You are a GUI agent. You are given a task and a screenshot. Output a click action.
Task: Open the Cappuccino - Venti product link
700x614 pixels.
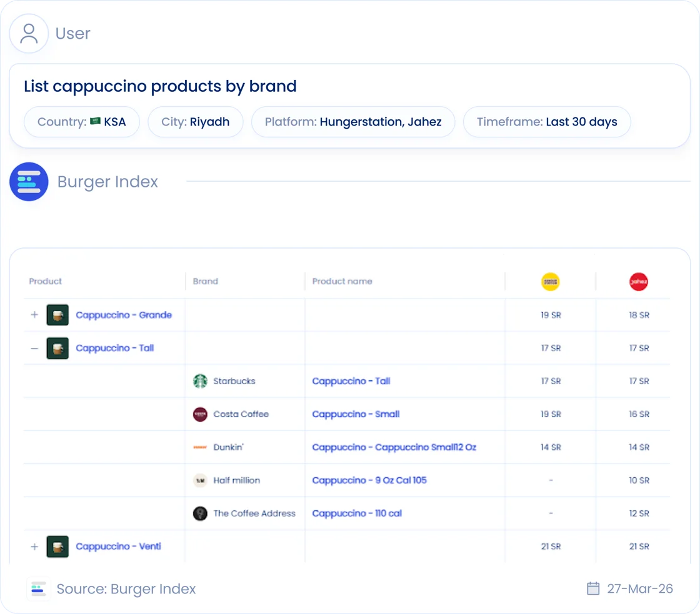point(118,547)
